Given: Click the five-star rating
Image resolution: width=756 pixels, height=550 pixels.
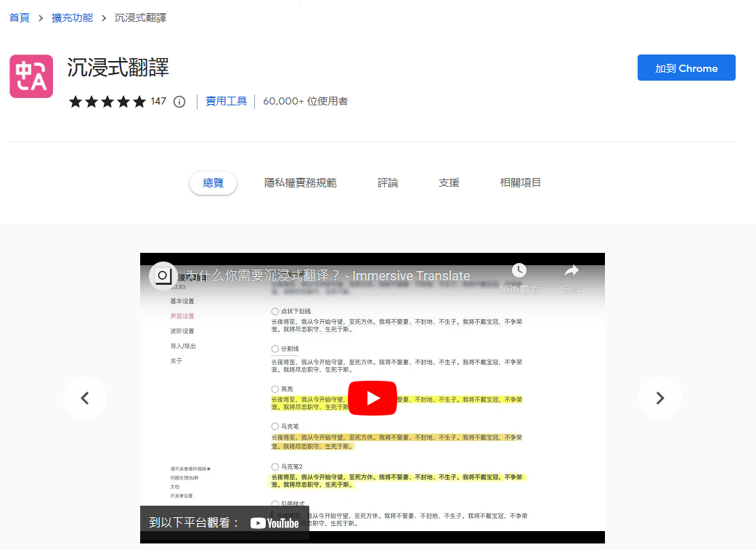Looking at the screenshot, I should (107, 102).
